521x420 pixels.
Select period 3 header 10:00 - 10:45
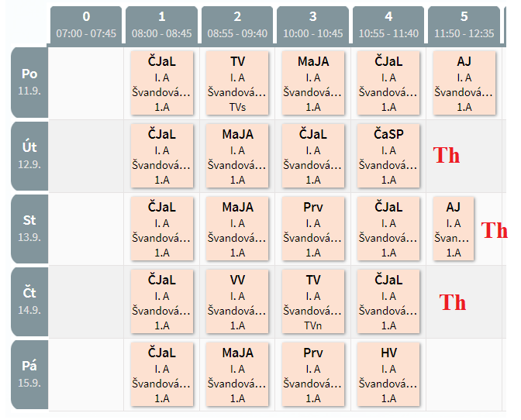tap(312, 25)
